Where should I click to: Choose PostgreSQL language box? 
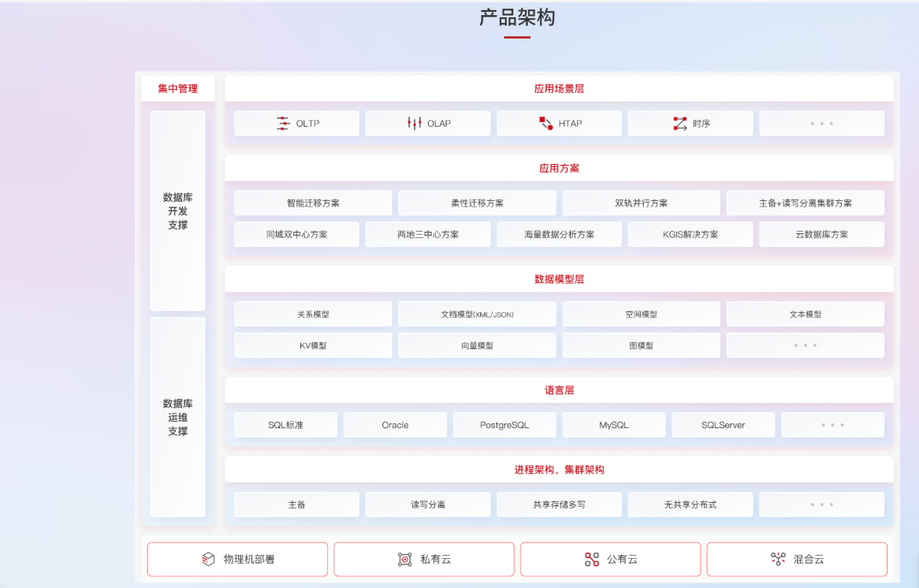504,425
